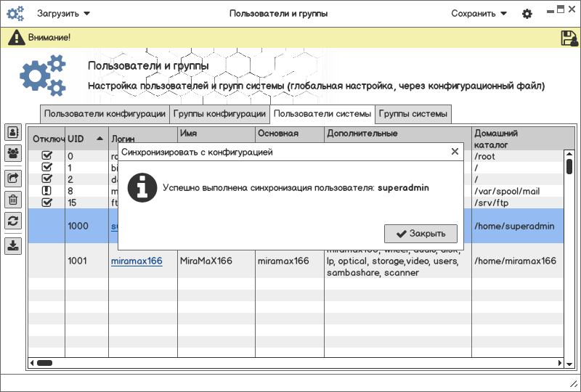581x392 pixels.
Task: Click the save-user floppy icon in warning bar
Action: click(569, 38)
